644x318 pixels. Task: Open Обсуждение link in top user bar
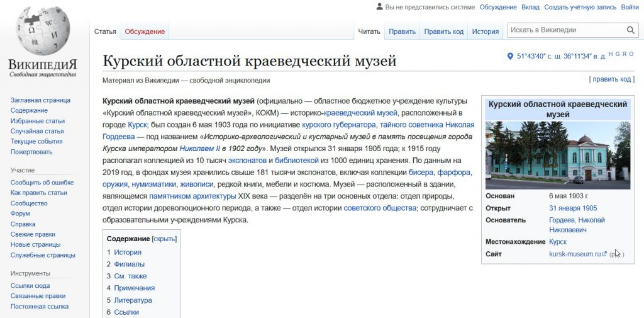pyautogui.click(x=498, y=7)
